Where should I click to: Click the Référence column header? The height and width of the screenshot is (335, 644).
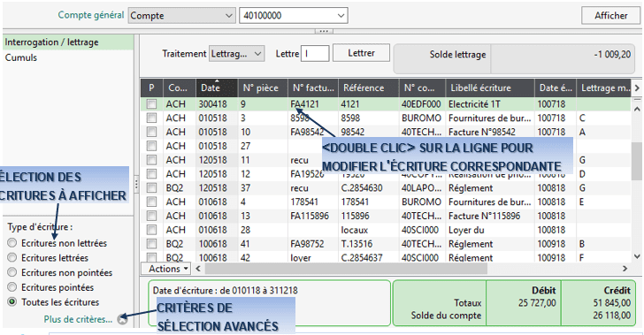point(368,88)
